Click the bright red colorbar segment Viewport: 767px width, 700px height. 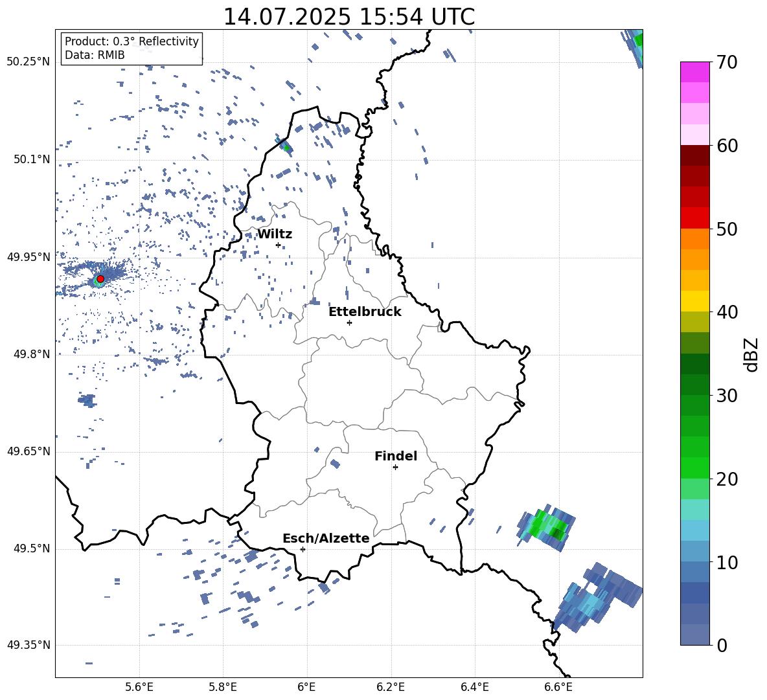[695, 218]
